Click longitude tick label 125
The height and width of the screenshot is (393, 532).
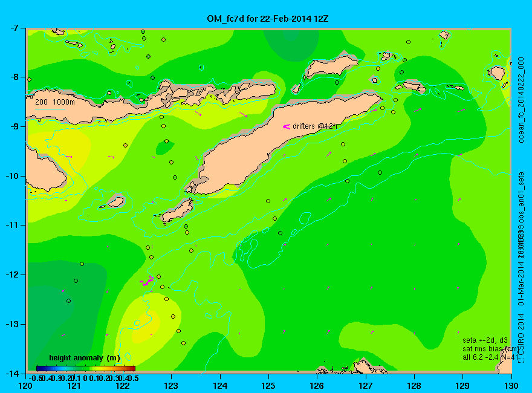(268, 386)
